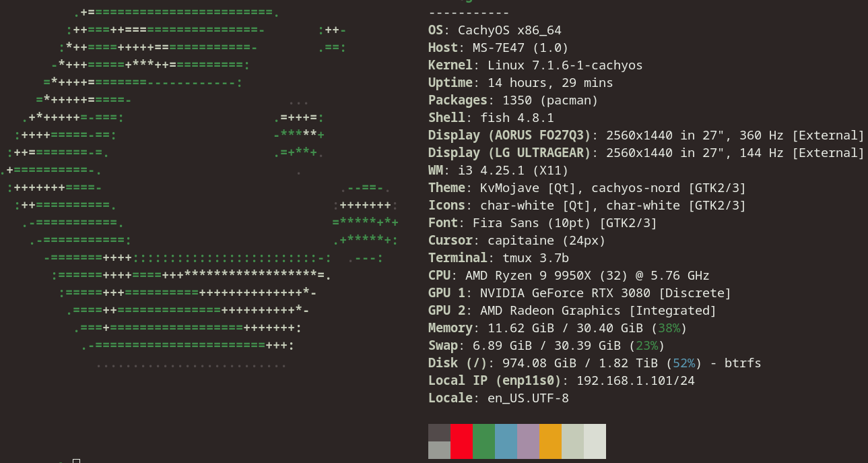
Task: Click the light gray lower-left color block
Action: pos(439,450)
